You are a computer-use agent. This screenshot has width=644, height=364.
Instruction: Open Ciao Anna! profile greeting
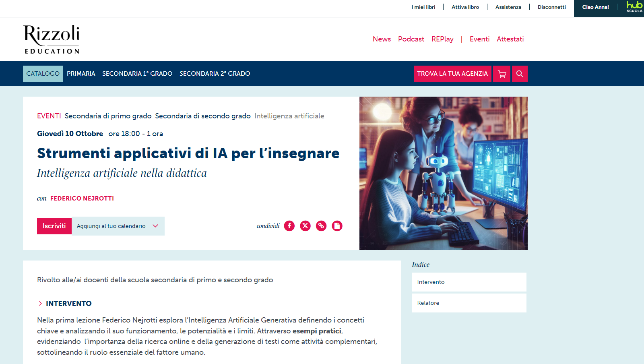[x=596, y=7]
